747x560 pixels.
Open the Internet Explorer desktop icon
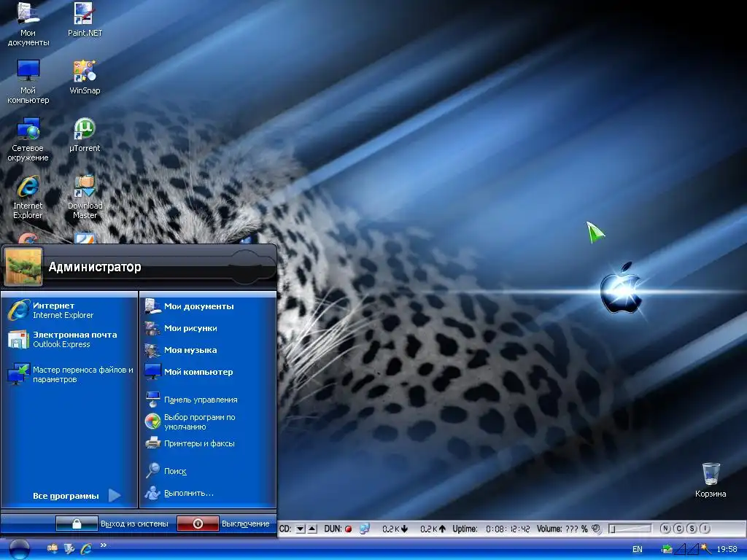click(28, 197)
